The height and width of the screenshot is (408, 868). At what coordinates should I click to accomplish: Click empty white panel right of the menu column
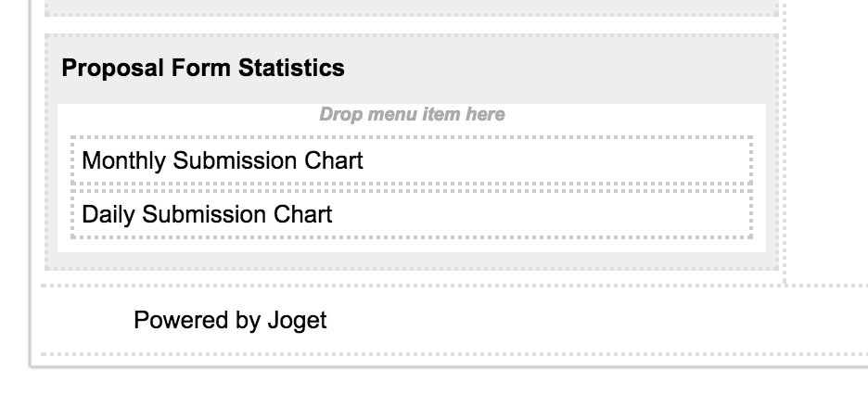pos(825,139)
